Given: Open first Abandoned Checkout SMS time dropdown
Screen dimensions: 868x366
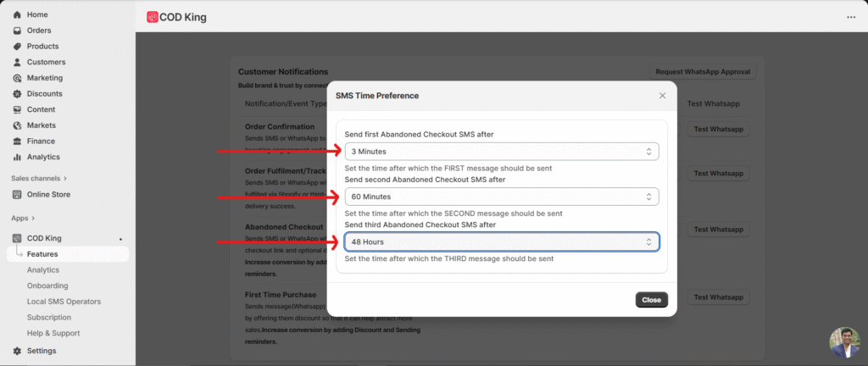Looking at the screenshot, I should [x=501, y=152].
